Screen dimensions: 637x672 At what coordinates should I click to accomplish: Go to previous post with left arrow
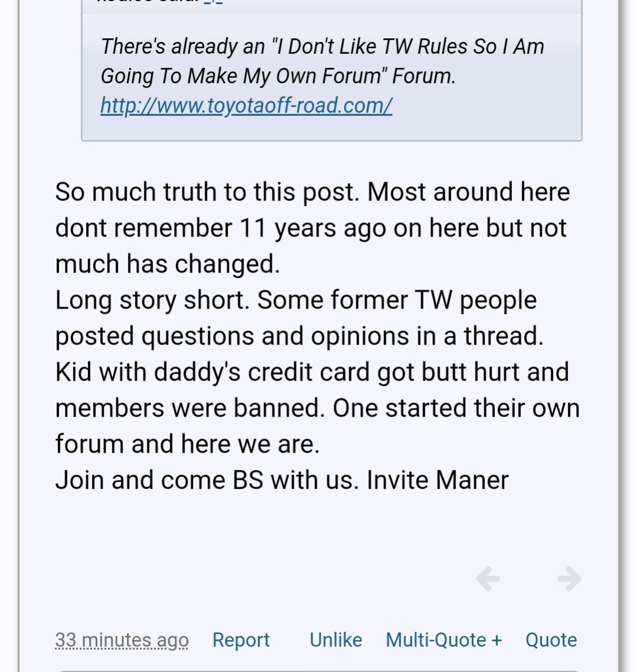488,579
